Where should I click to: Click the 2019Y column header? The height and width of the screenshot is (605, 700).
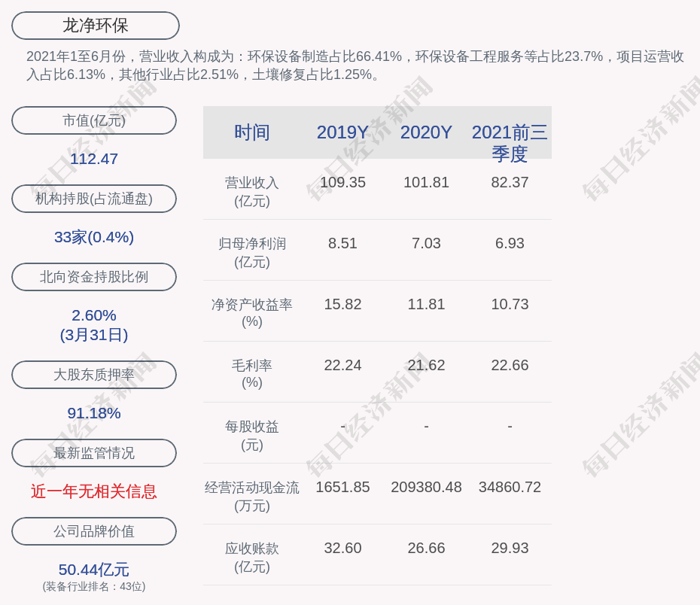[x=343, y=132]
